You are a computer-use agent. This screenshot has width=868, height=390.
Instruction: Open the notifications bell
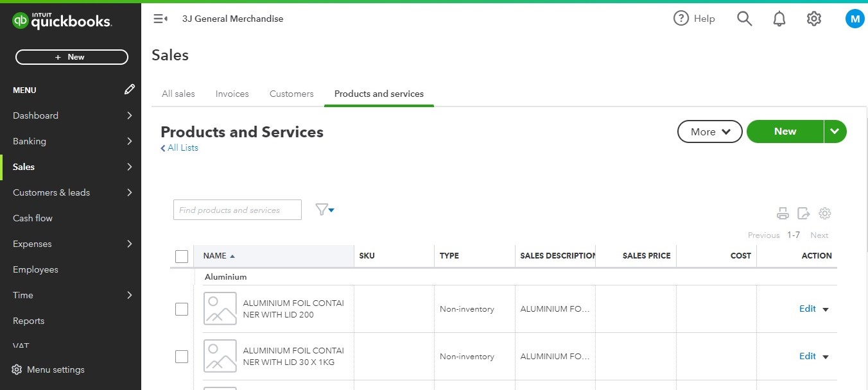point(779,19)
